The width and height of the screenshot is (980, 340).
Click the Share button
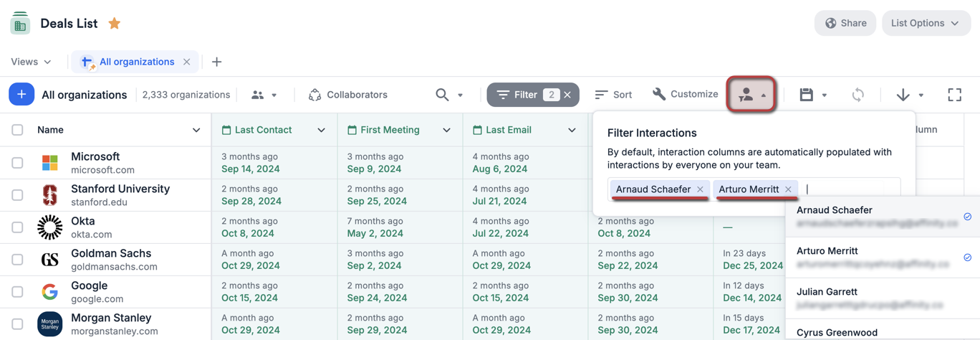[845, 23]
